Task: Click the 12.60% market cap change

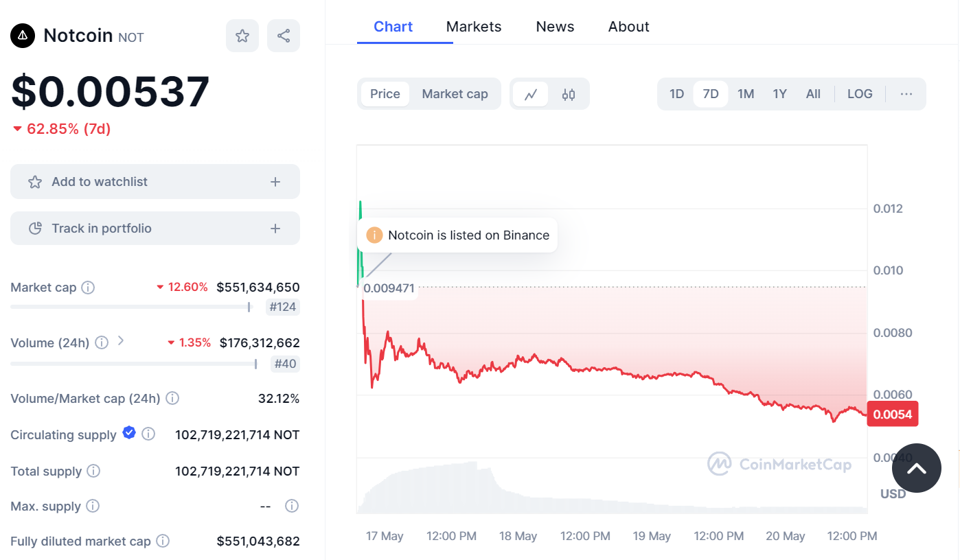Action: pyautogui.click(x=182, y=288)
